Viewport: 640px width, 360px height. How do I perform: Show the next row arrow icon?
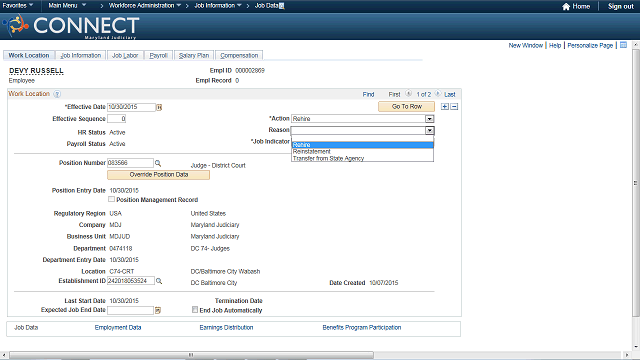(x=438, y=94)
